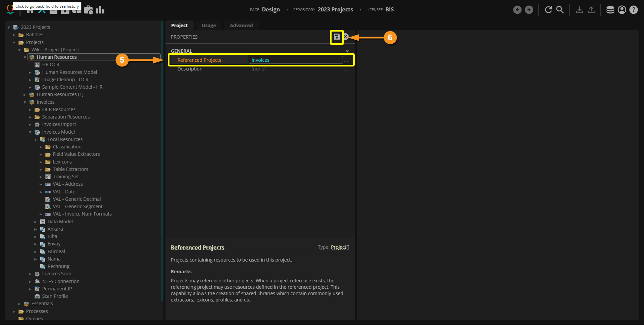Screen dimensions: 644x325
Task: Click the Grooper G logo icon
Action: point(10,10)
